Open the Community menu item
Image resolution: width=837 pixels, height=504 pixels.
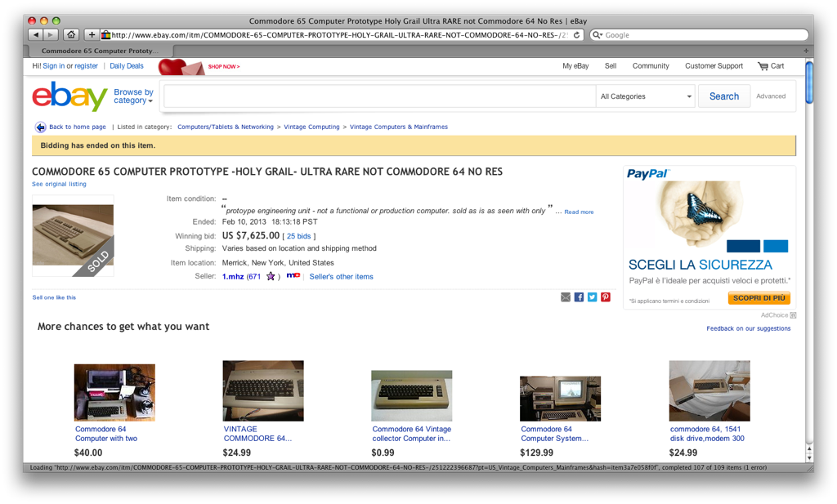tap(651, 66)
